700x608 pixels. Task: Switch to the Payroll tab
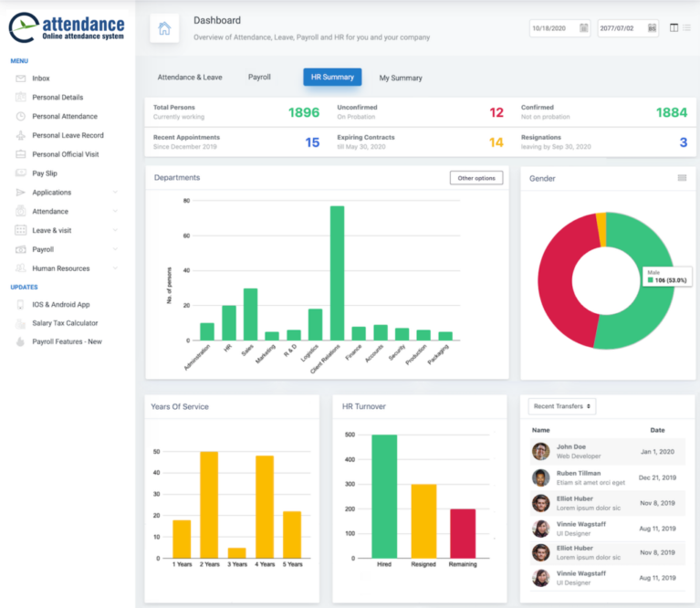click(x=259, y=78)
